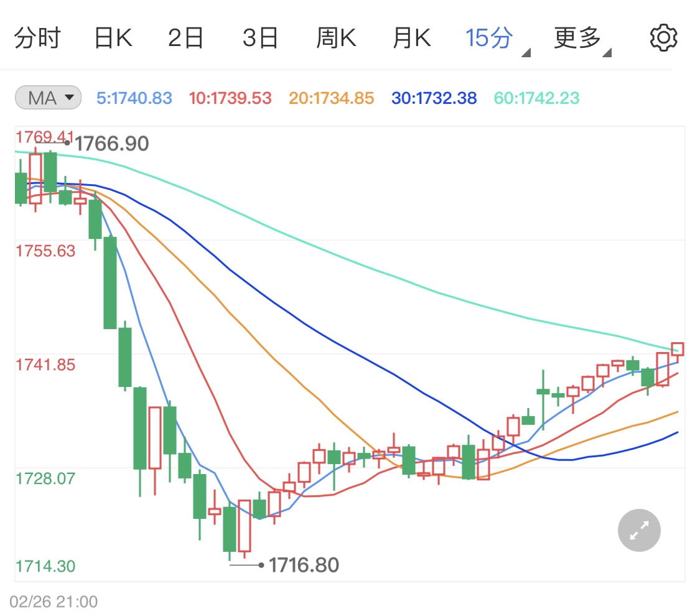
Task: Click the axis label 1769.41
Action: tap(45, 137)
